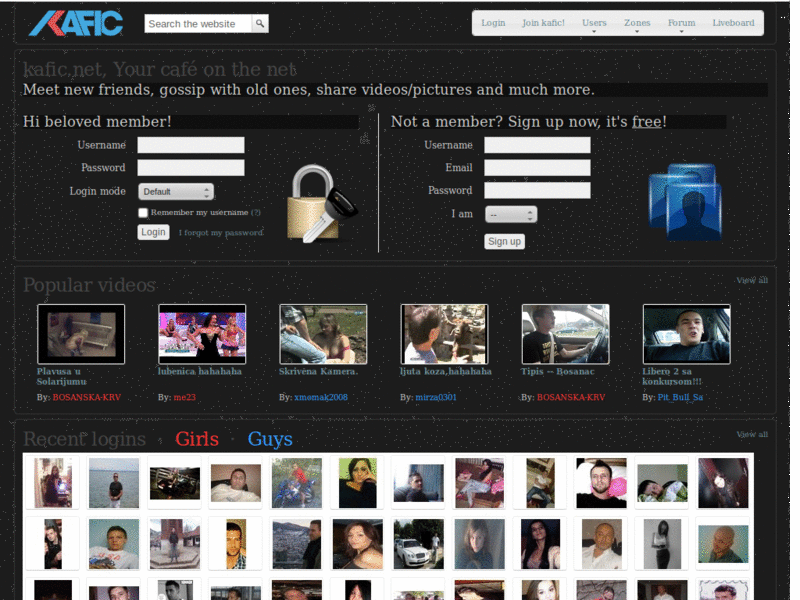Click the sign-up Email field
This screenshot has width=800, height=600.
coord(537,168)
